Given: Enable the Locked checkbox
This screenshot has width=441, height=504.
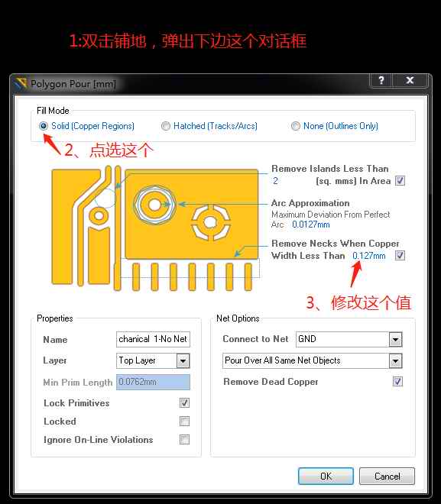Looking at the screenshot, I should (x=184, y=421).
